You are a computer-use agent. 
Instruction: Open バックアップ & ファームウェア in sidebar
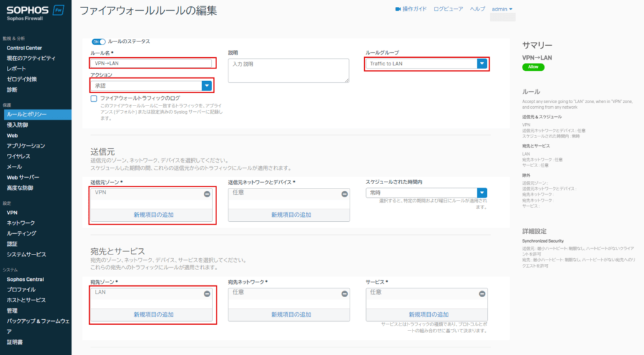pyautogui.click(x=38, y=326)
